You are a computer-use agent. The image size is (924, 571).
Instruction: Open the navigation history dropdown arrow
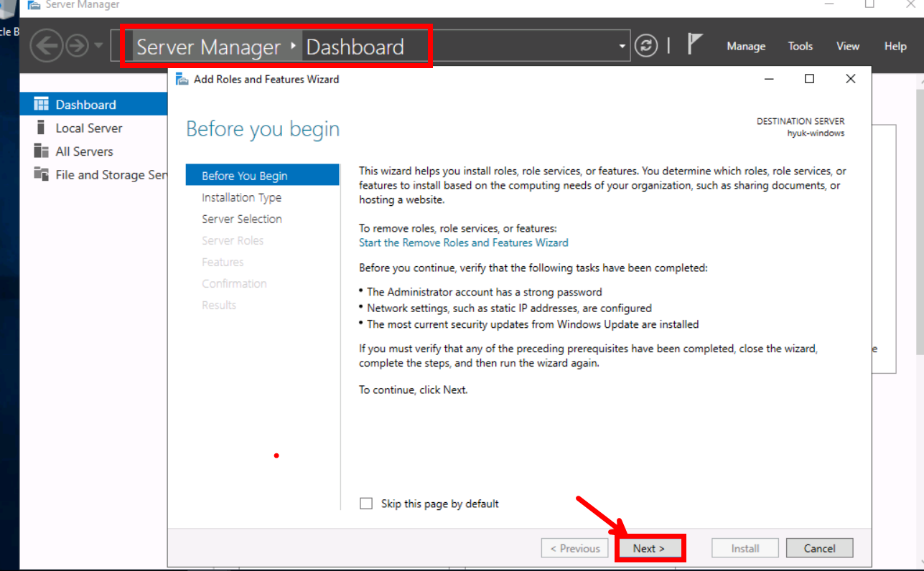coord(98,47)
